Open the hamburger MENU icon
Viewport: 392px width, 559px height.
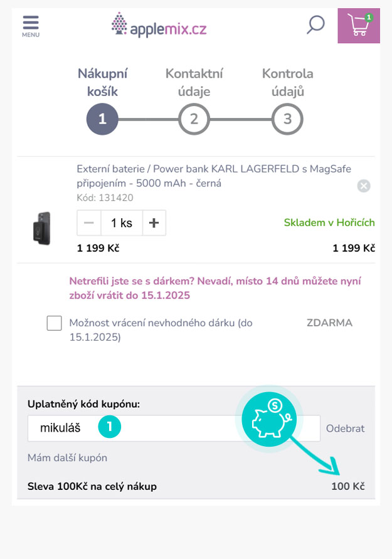[x=31, y=26]
